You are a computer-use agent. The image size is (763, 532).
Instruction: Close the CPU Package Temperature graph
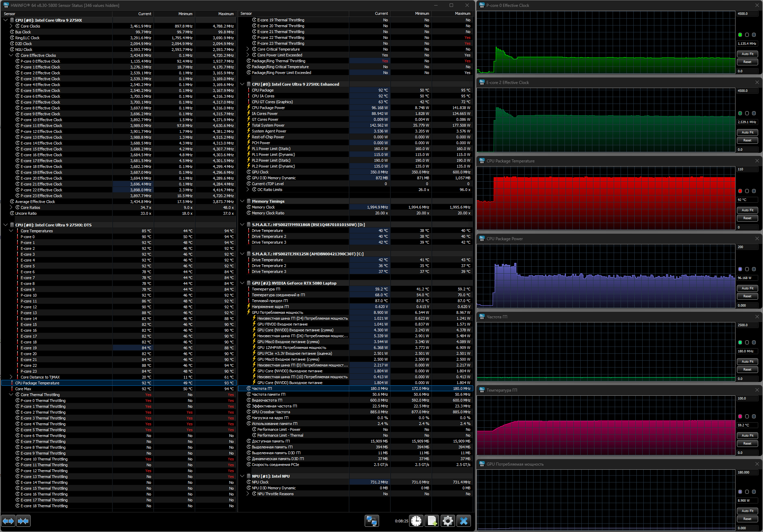pos(757,161)
